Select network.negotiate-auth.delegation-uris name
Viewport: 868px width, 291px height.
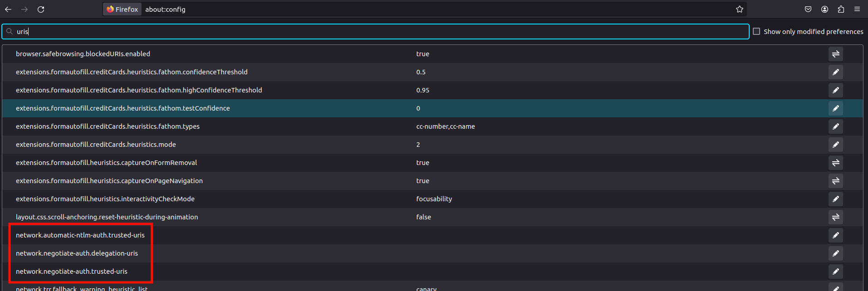coord(77,253)
